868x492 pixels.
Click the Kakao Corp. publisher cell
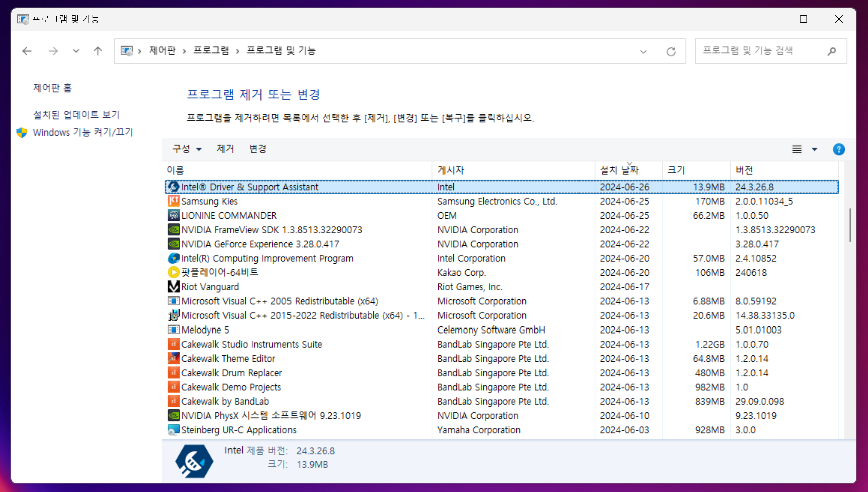tap(461, 273)
